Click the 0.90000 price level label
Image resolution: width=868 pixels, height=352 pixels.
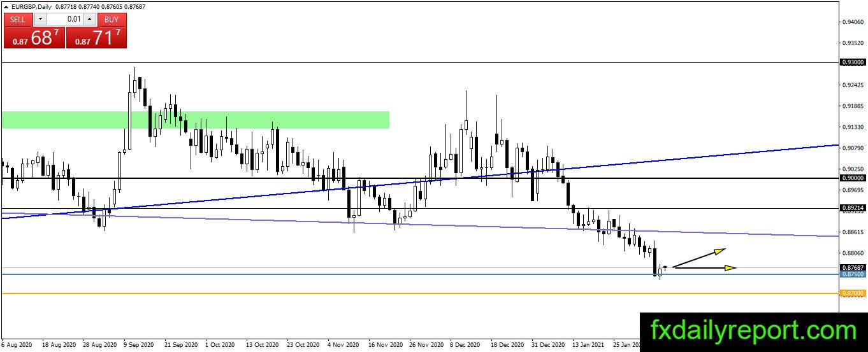tap(853, 178)
